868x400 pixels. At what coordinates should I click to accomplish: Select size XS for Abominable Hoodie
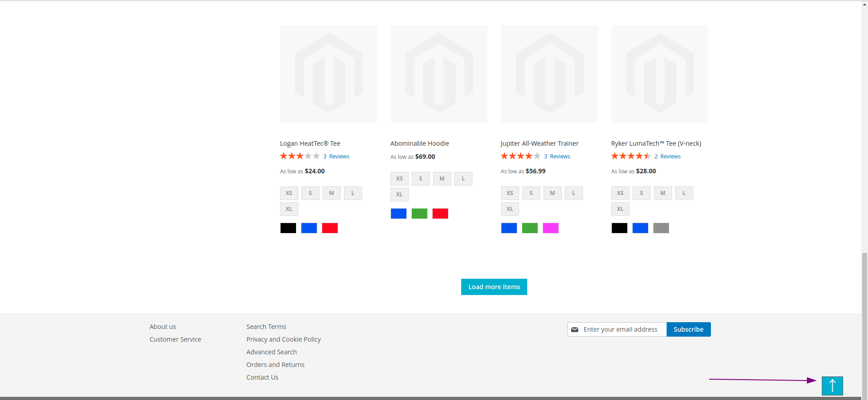pos(400,179)
